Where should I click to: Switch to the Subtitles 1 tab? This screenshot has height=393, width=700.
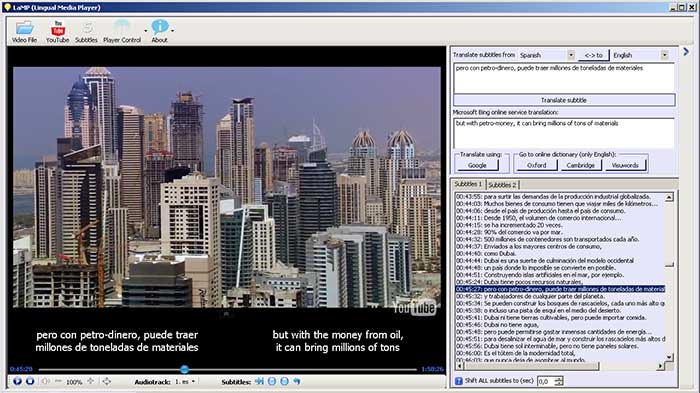click(x=468, y=184)
